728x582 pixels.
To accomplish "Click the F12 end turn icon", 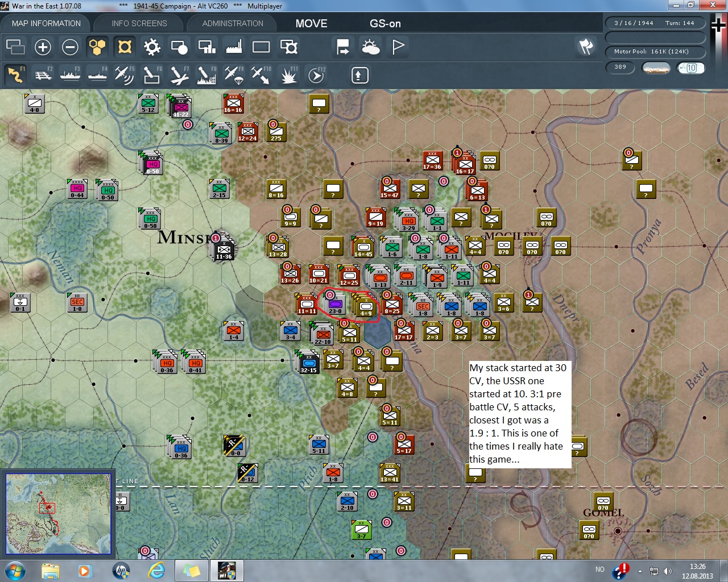I will [316, 75].
